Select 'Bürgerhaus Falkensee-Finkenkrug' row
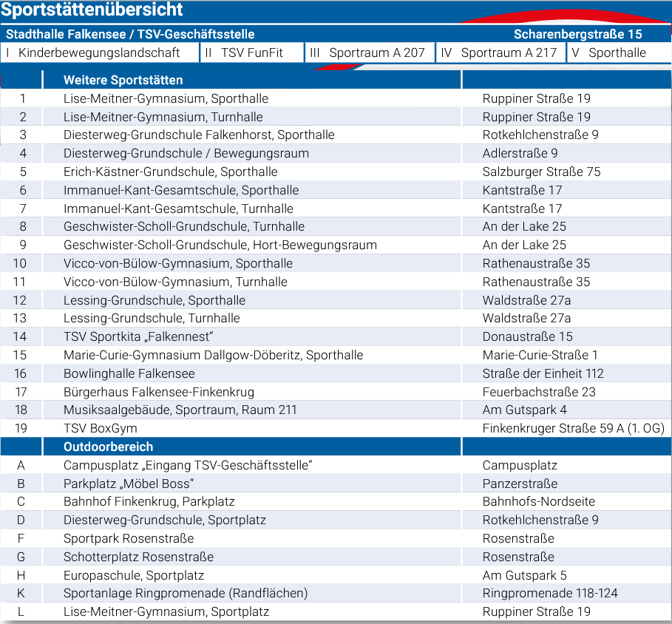 pos(336,392)
